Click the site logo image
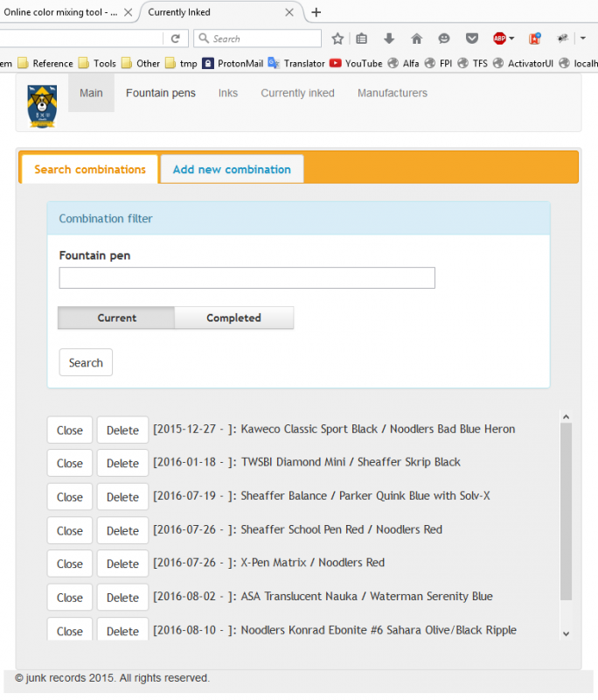 coord(42,107)
